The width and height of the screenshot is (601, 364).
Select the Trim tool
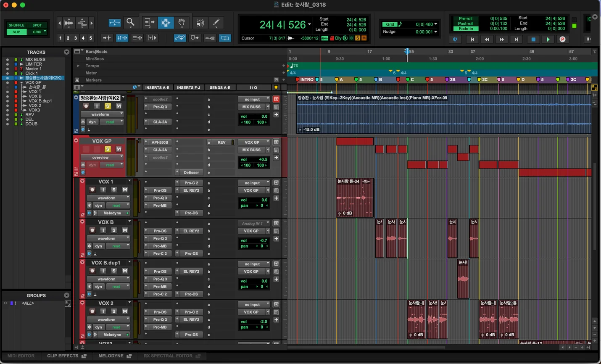tap(149, 23)
